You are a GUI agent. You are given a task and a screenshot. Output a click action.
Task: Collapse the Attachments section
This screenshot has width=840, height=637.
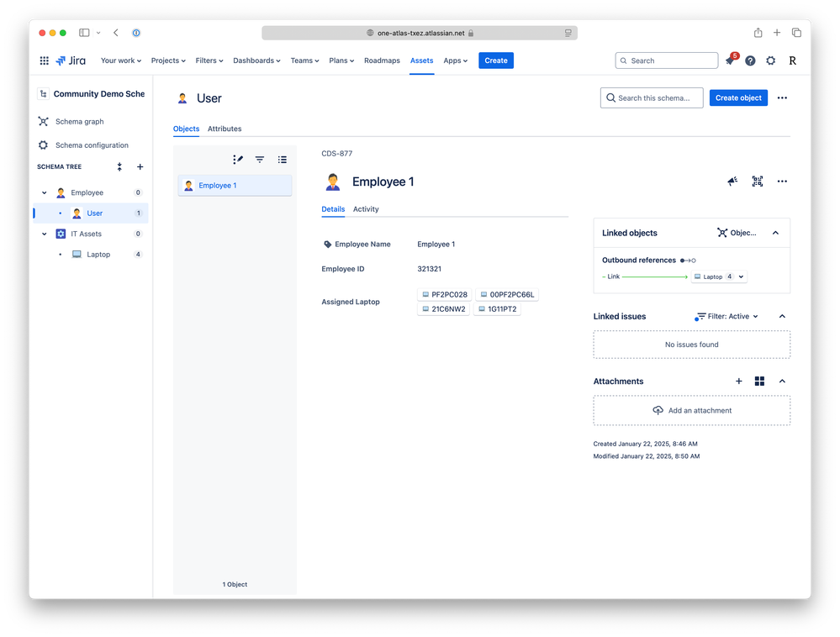pos(782,382)
